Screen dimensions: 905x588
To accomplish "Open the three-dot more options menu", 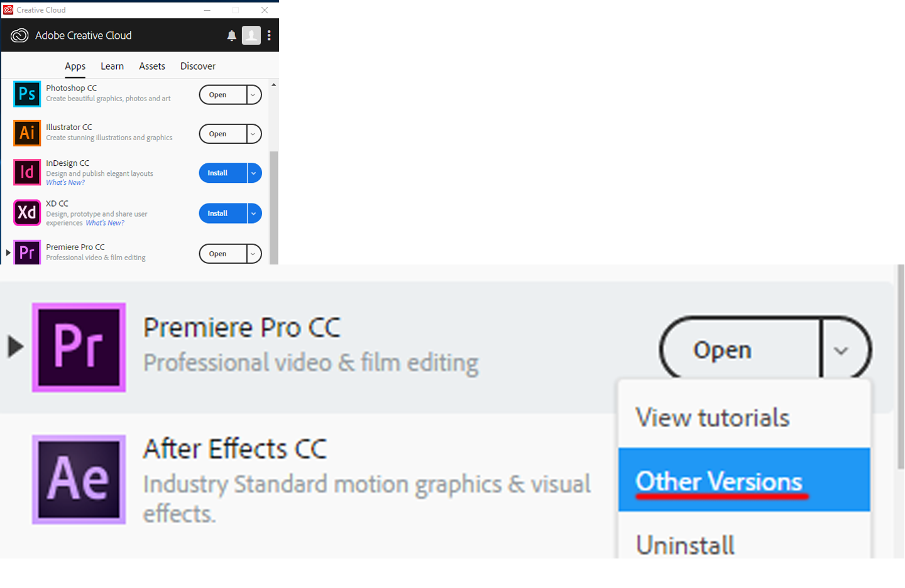I will click(269, 36).
